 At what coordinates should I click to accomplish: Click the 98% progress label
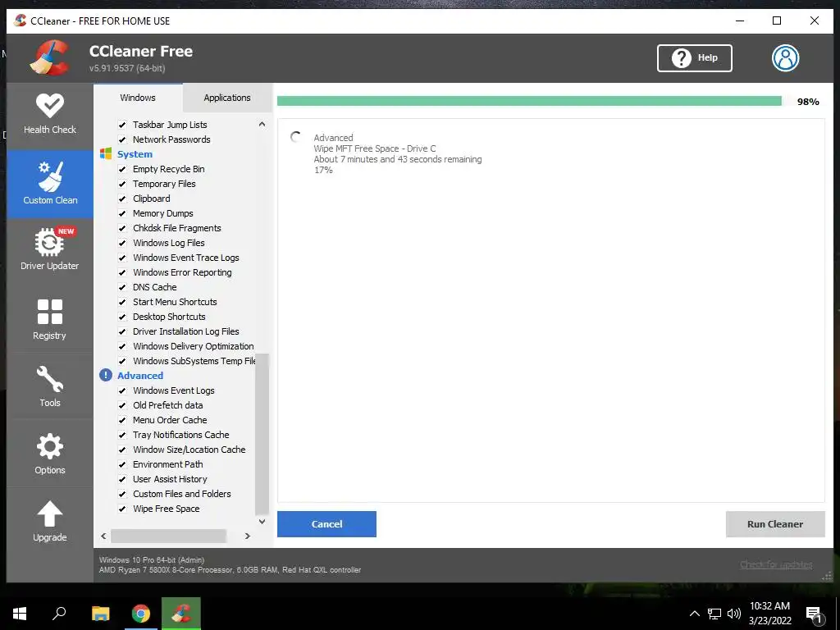(x=808, y=102)
